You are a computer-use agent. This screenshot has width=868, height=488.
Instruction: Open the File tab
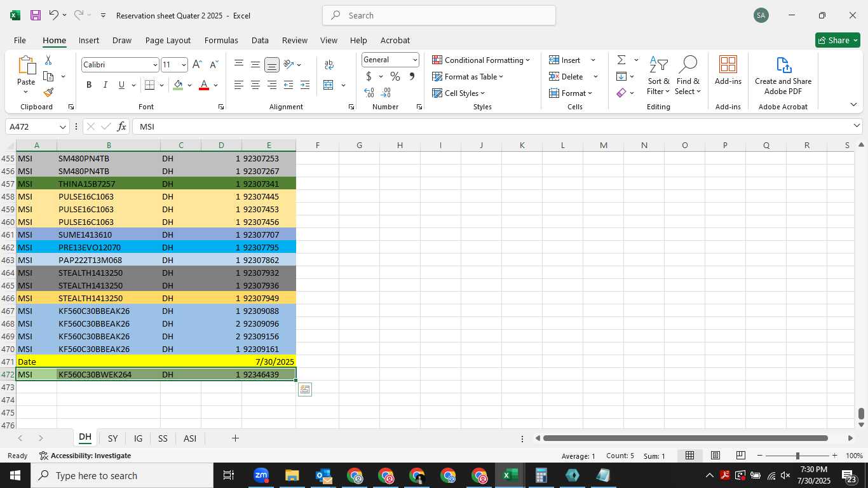tap(20, 40)
